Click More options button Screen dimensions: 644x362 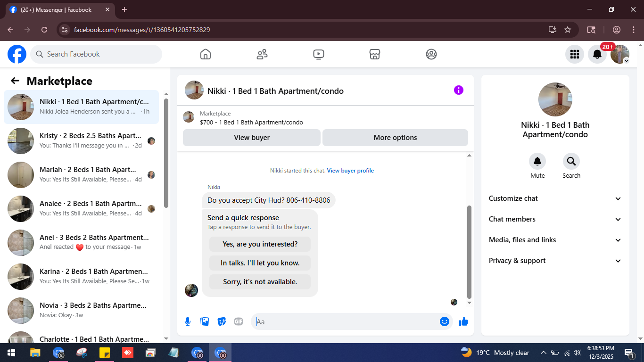[x=395, y=138]
